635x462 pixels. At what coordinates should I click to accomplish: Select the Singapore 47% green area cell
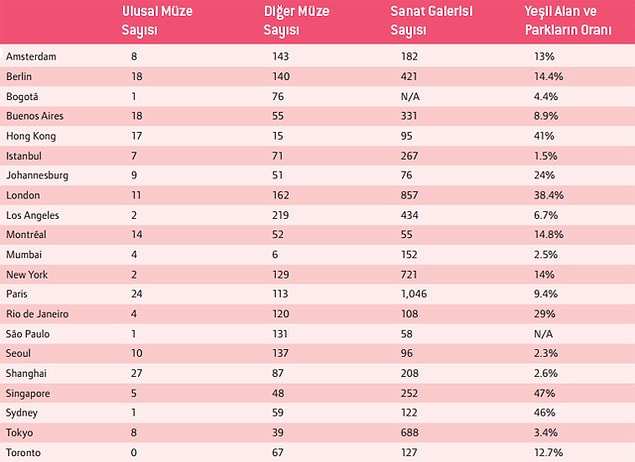pyautogui.click(x=544, y=393)
